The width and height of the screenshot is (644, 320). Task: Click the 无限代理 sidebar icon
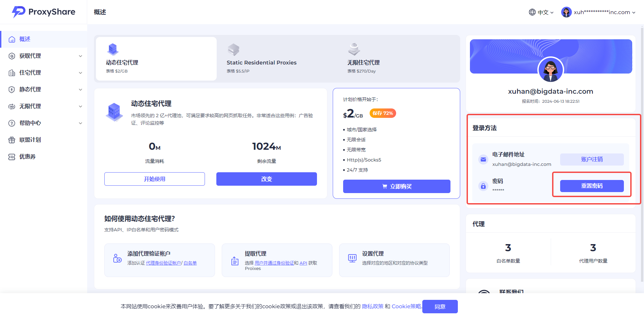[12, 106]
